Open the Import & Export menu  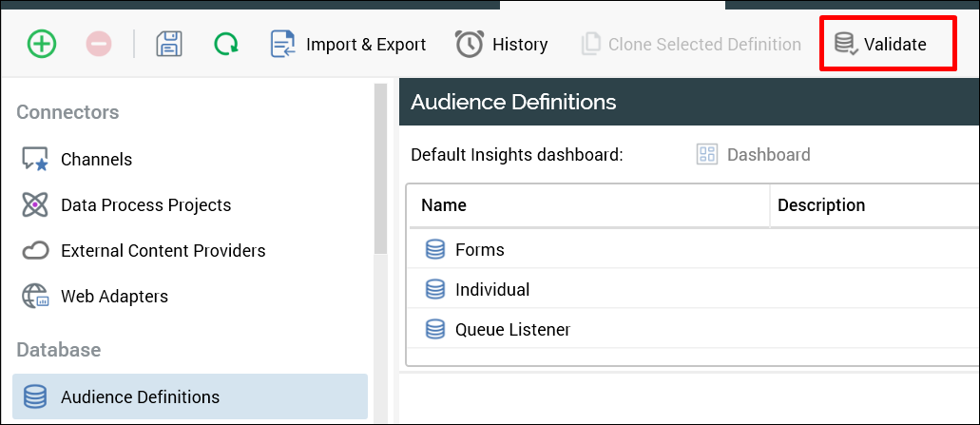point(348,44)
